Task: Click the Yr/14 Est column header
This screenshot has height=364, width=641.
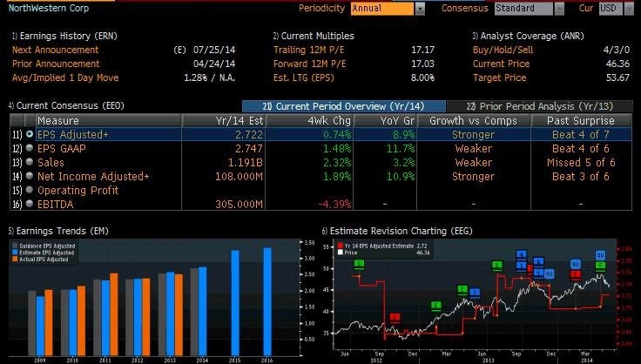Action: coord(224,120)
